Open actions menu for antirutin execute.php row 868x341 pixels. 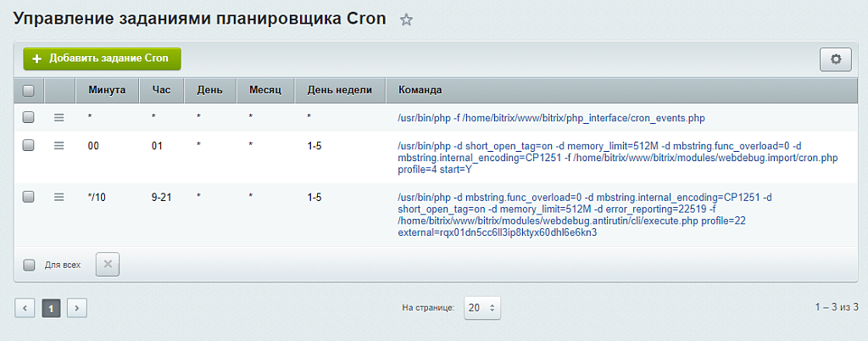click(59, 197)
